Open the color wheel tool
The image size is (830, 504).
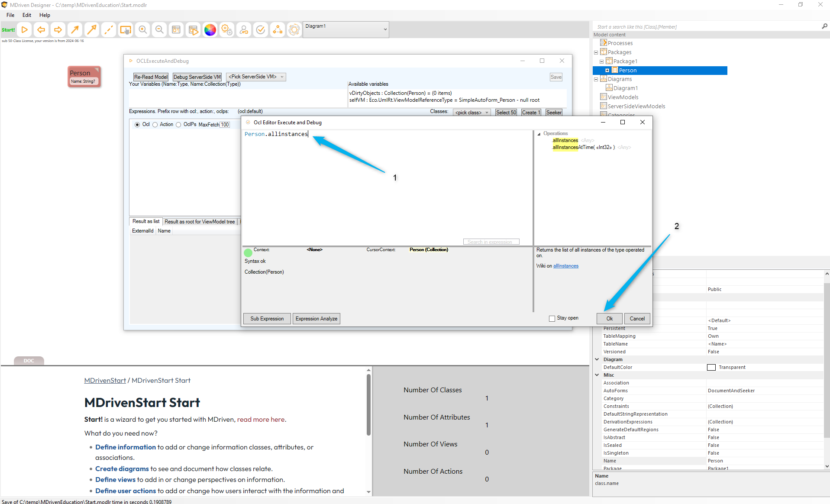click(x=210, y=30)
